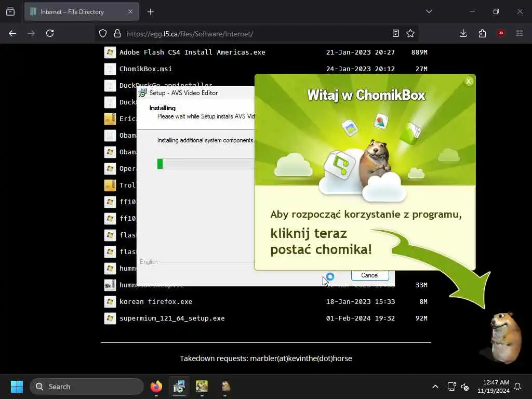Click the AVS setup progress bar
The height and width of the screenshot is (399, 532).
206,164
